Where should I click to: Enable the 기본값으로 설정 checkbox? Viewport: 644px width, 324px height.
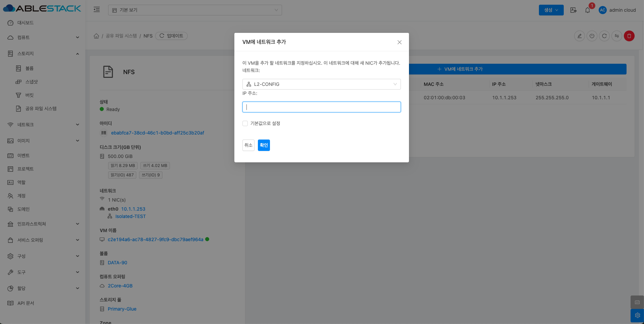245,123
